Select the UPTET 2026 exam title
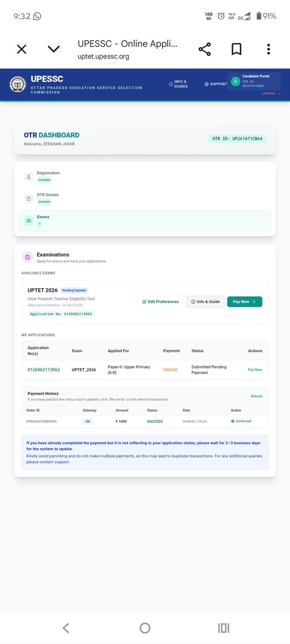This screenshot has width=290, height=644. 42,290
